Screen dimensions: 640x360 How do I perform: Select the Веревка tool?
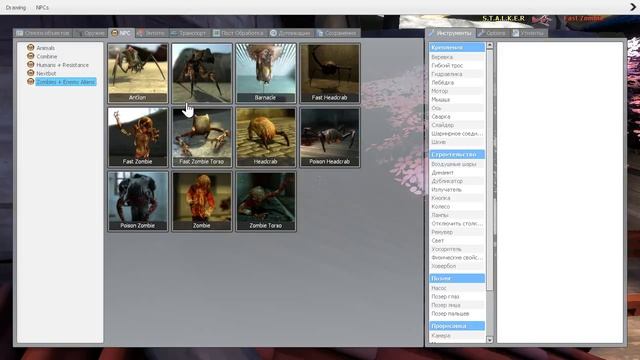[x=457, y=57]
